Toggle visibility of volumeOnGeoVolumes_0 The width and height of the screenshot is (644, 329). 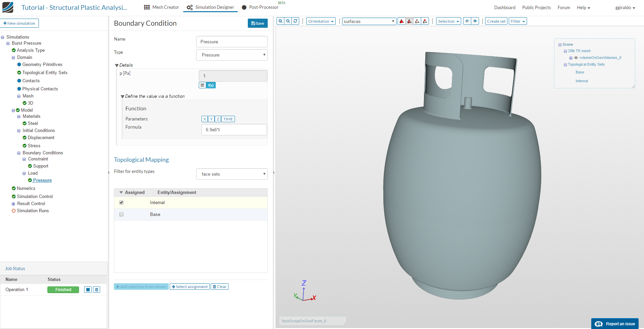click(x=576, y=58)
